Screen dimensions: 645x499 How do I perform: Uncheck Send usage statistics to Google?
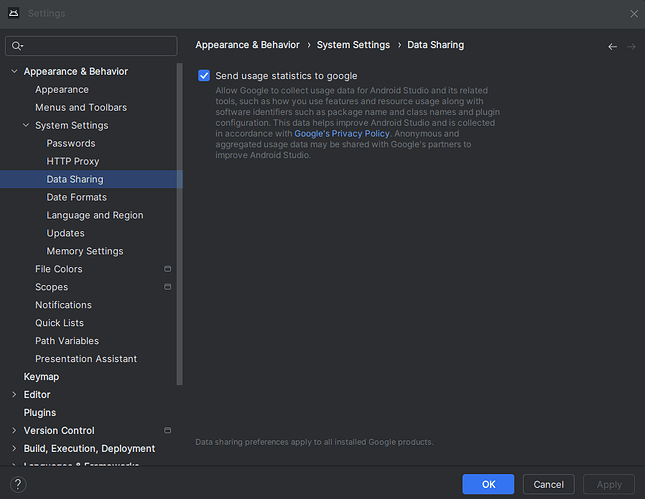point(204,76)
